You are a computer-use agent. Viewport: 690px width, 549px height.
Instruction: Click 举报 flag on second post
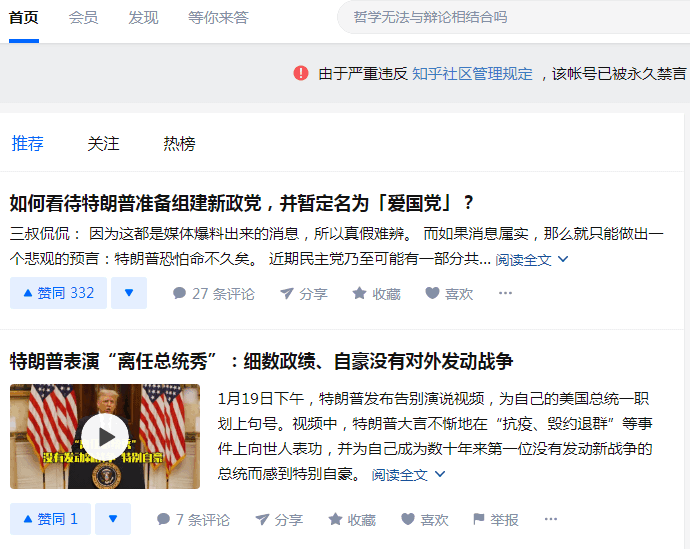(x=495, y=520)
